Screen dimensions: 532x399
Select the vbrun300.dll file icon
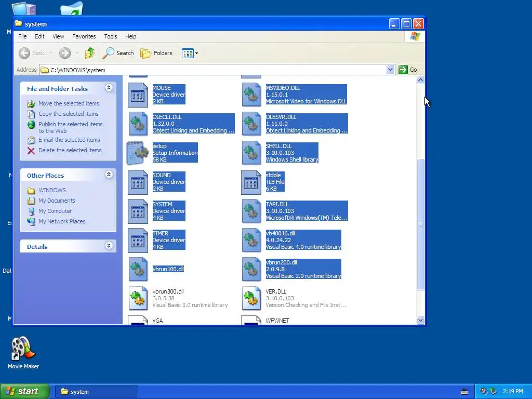(138, 299)
